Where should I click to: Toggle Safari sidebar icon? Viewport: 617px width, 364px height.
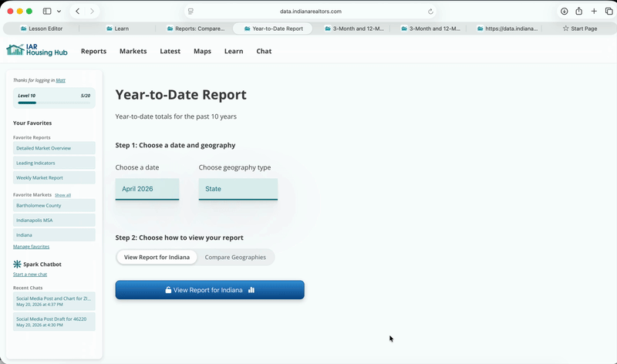coord(47,12)
